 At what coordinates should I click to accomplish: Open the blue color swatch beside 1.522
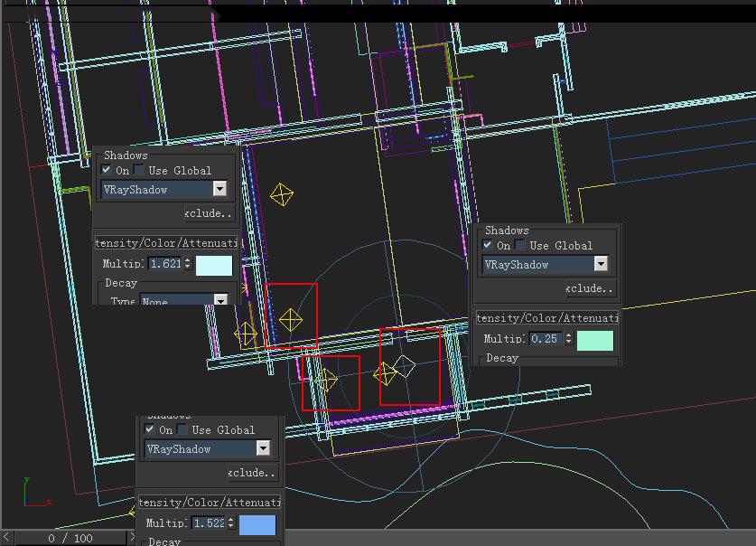pyautogui.click(x=257, y=525)
